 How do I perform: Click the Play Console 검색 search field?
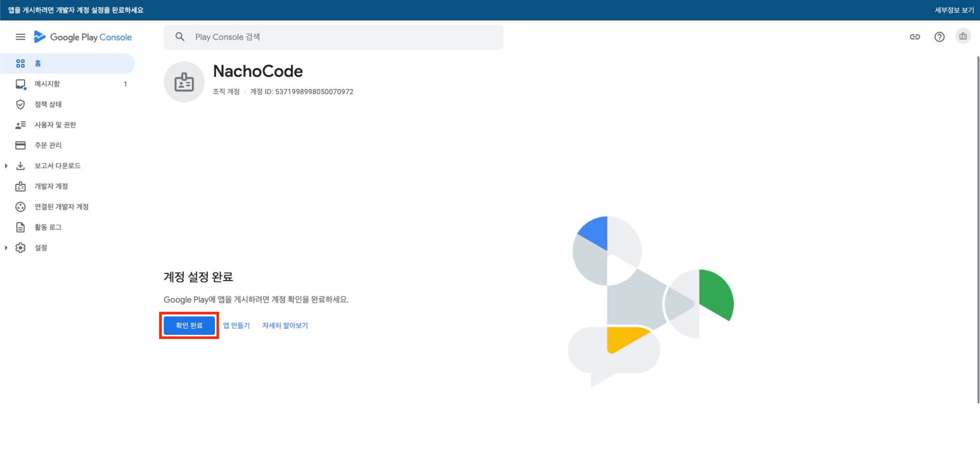(x=333, y=37)
